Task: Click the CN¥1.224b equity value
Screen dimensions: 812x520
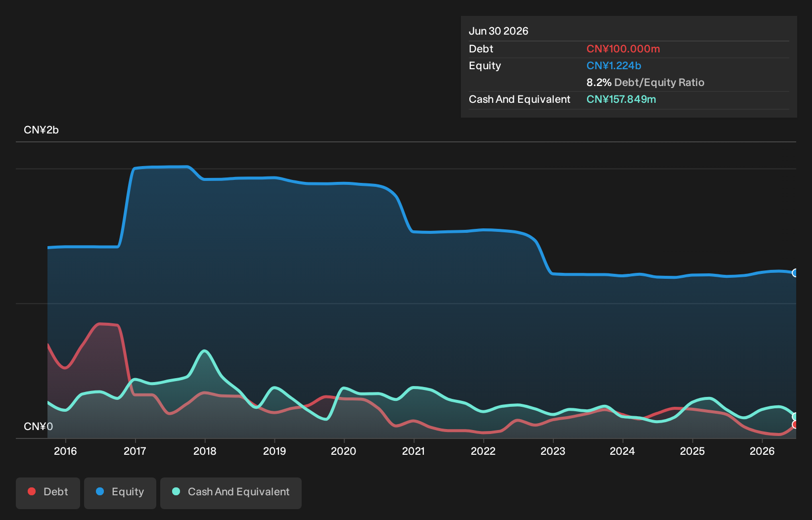Action: [x=614, y=66]
